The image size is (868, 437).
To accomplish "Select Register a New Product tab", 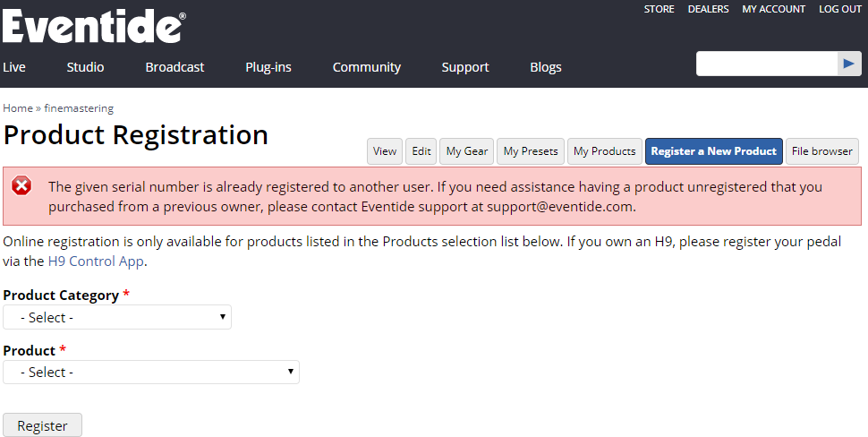I will pyautogui.click(x=713, y=151).
